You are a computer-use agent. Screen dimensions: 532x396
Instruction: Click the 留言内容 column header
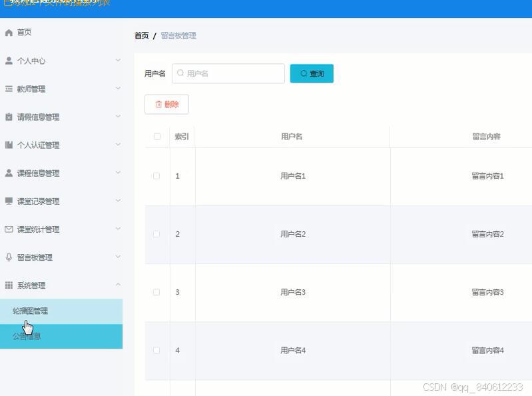click(x=487, y=137)
